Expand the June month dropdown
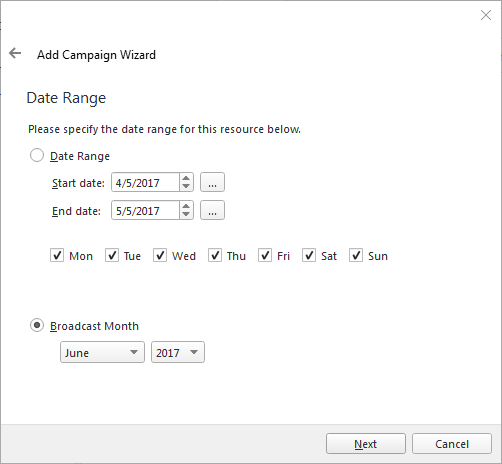Image resolution: width=502 pixels, height=464 pixels. click(102, 352)
